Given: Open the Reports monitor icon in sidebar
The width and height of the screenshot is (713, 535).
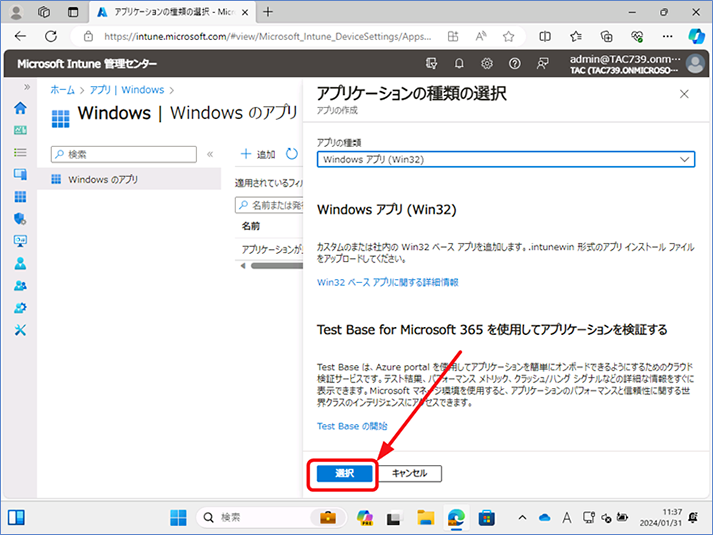Looking at the screenshot, I should 20,241.
